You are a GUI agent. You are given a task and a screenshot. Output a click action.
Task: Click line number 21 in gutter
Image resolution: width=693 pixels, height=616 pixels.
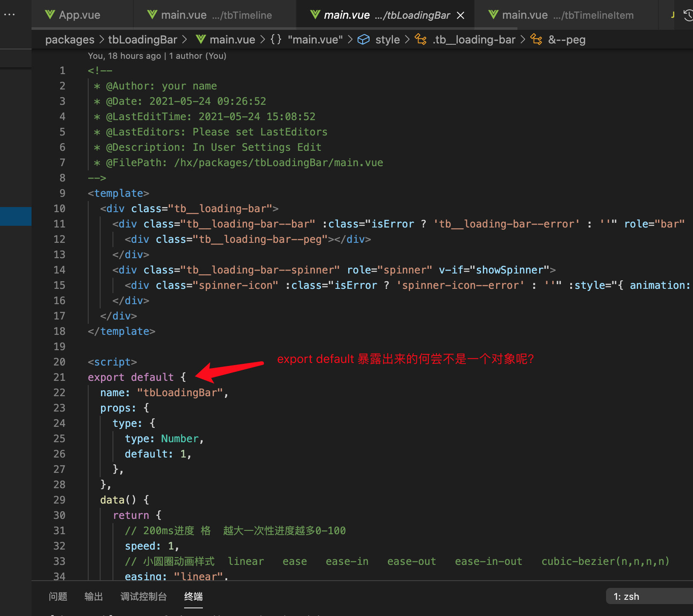tap(60, 377)
